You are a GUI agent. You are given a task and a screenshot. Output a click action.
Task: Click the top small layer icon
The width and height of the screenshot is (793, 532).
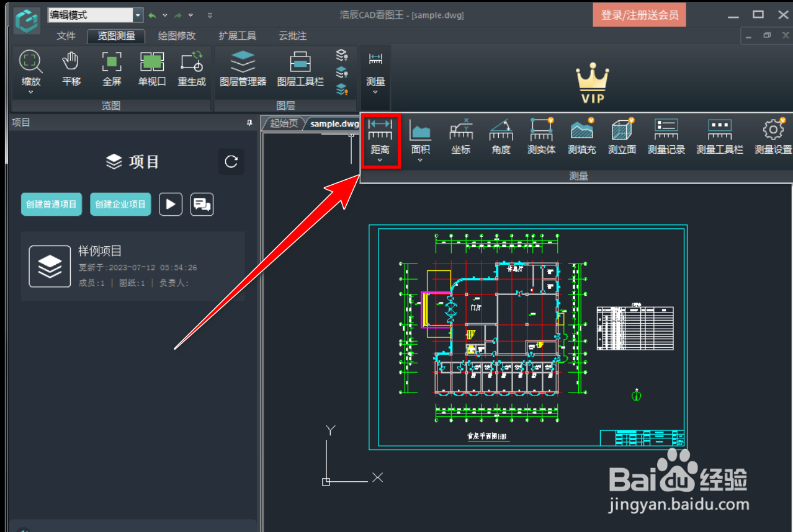[x=342, y=55]
